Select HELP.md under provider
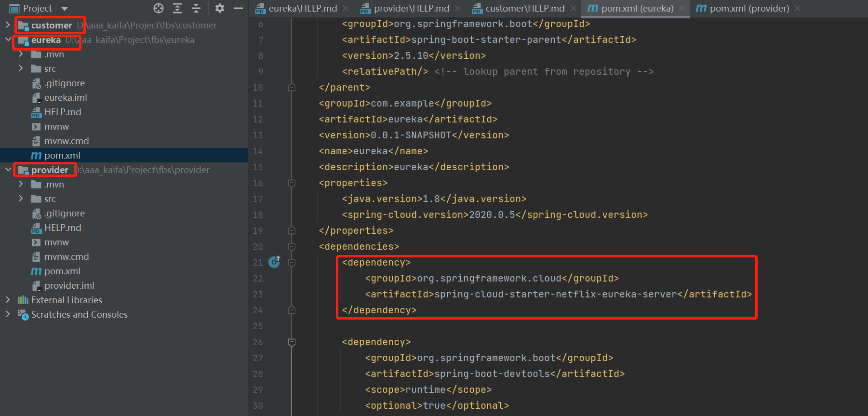Image resolution: width=868 pixels, height=416 pixels. click(63, 228)
